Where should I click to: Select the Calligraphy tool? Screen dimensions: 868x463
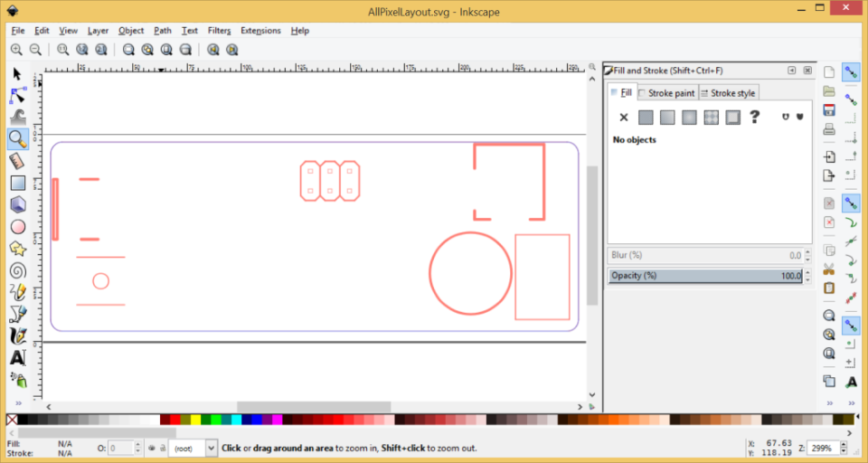click(x=18, y=335)
